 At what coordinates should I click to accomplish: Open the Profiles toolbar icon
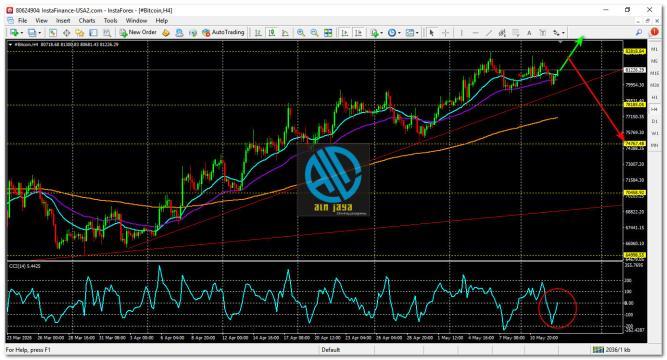tap(32, 32)
